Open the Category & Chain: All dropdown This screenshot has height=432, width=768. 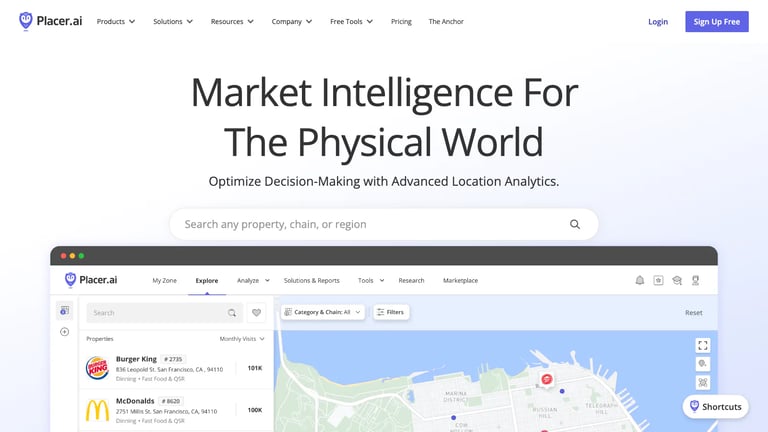[x=323, y=312]
